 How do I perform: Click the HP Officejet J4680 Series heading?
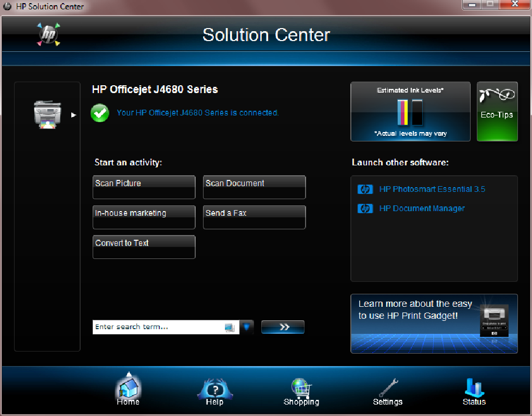click(155, 89)
